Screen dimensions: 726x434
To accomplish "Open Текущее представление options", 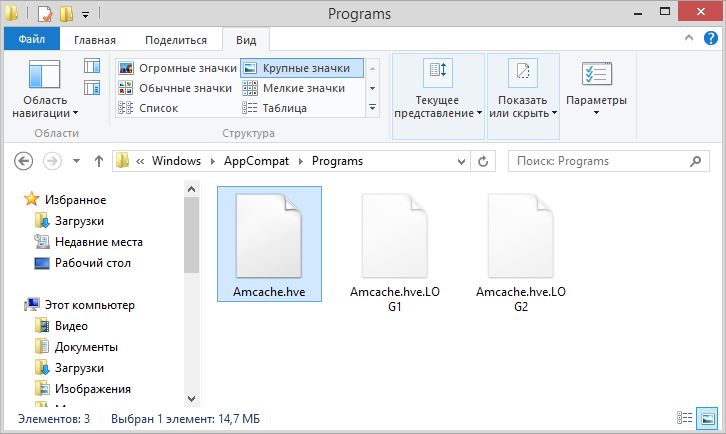I will (x=438, y=96).
